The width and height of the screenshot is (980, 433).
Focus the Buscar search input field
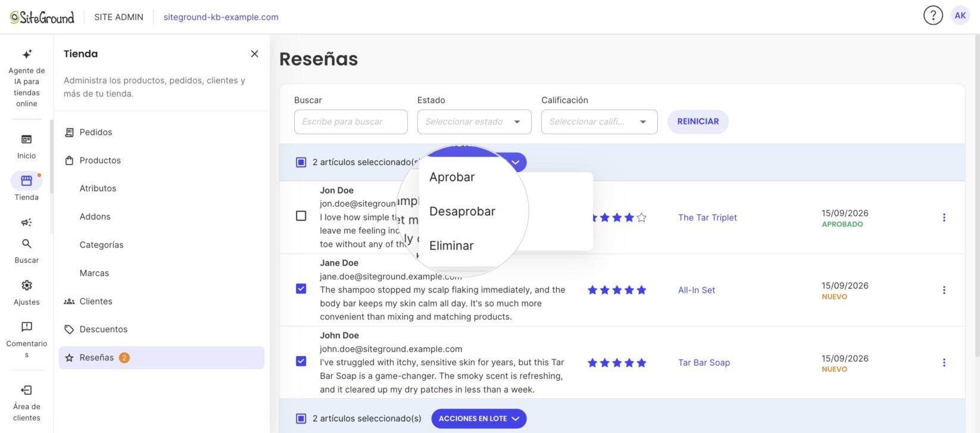coord(351,122)
